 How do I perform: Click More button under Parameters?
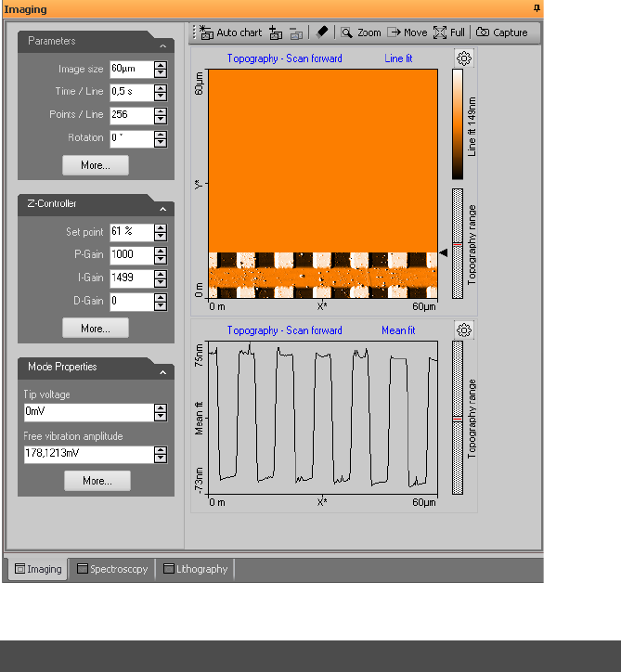[x=96, y=165]
